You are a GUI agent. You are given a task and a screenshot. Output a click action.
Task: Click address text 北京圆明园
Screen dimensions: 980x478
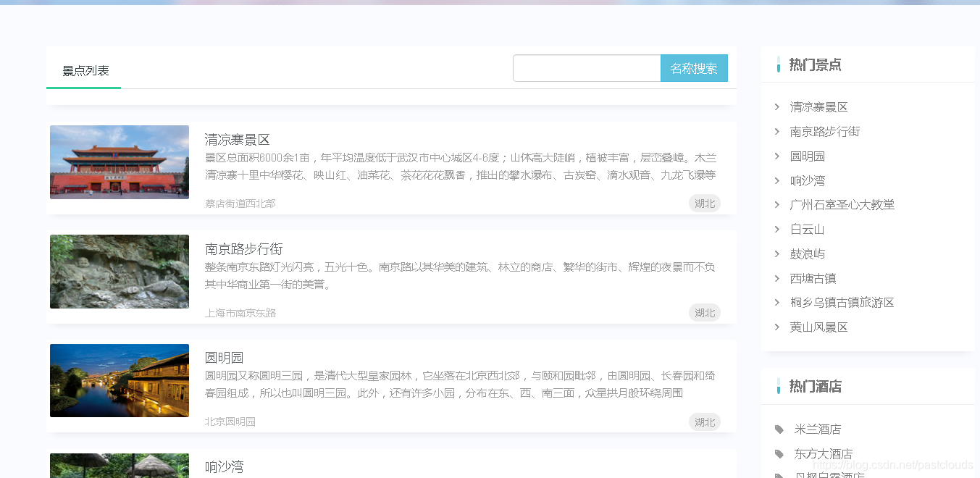tap(230, 422)
